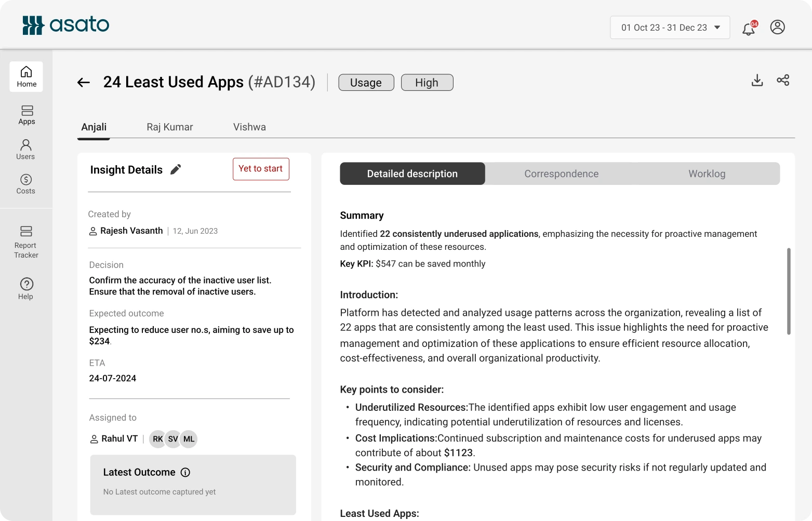Open Report Tracker in sidebar
Viewport: 812px width, 521px height.
(26, 242)
